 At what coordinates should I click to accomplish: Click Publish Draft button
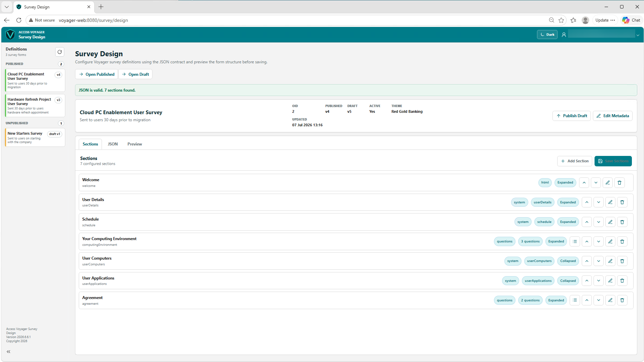click(571, 116)
